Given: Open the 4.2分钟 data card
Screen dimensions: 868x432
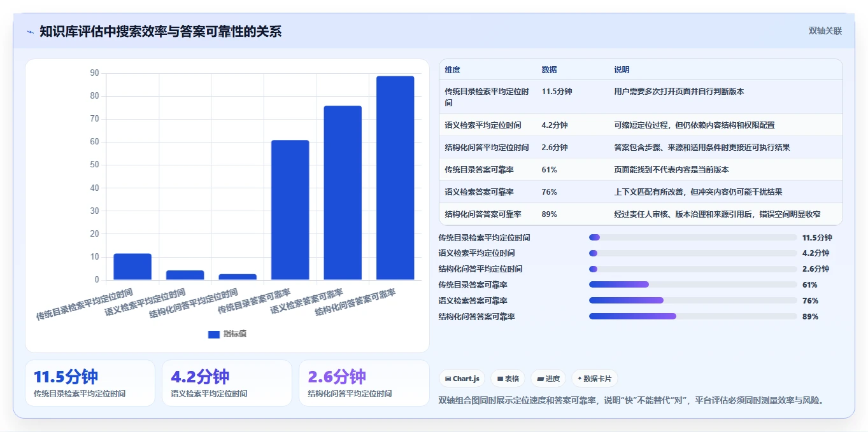Looking at the screenshot, I should [227, 383].
